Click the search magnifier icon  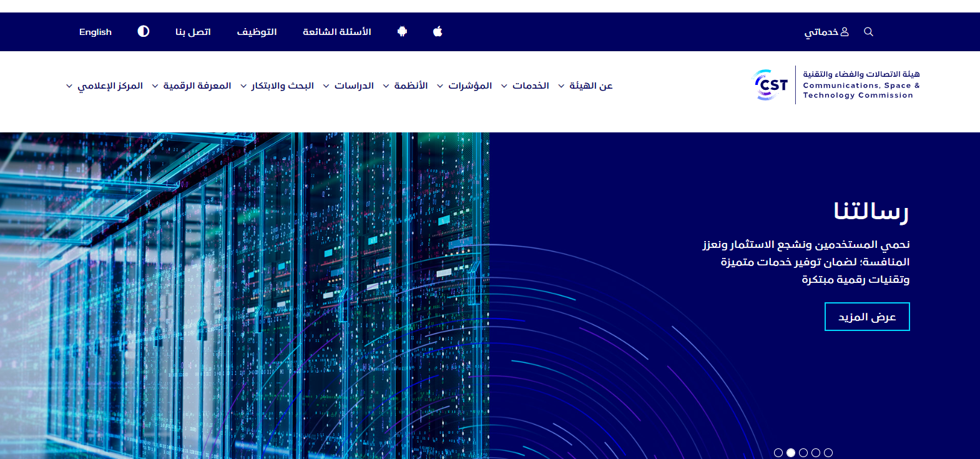[x=868, y=32]
